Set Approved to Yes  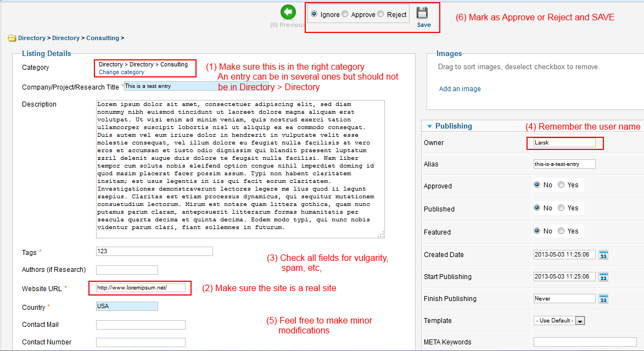[x=561, y=185]
